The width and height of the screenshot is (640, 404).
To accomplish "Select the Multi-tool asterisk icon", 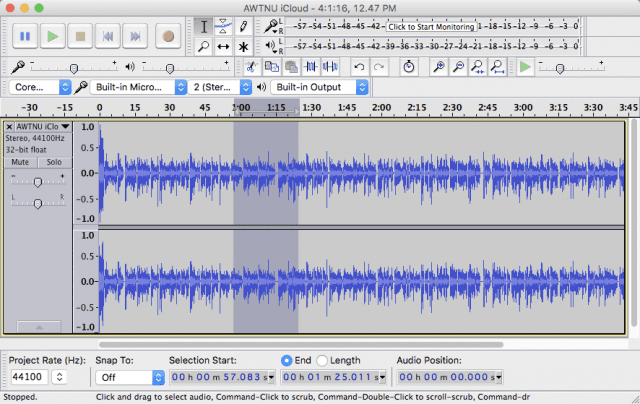I will 243,46.
